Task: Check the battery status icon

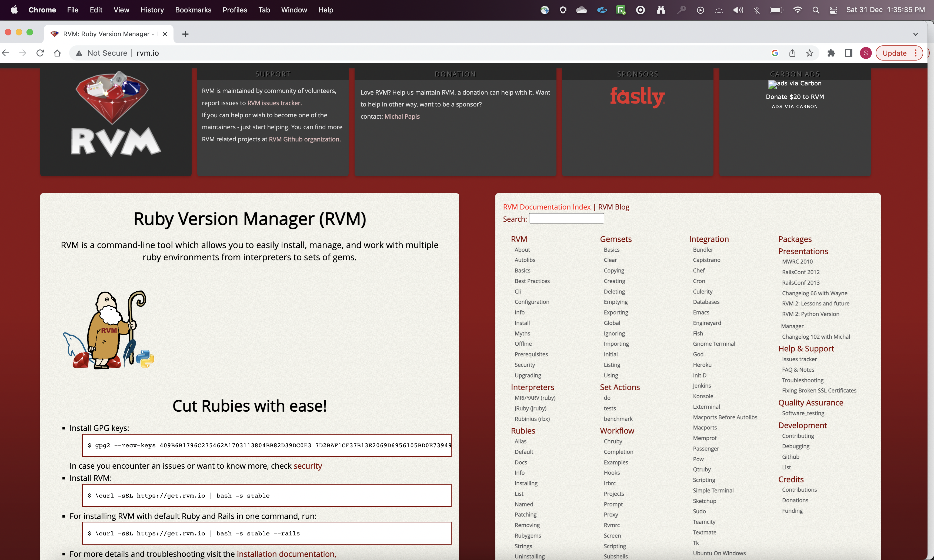Action: coord(776,10)
